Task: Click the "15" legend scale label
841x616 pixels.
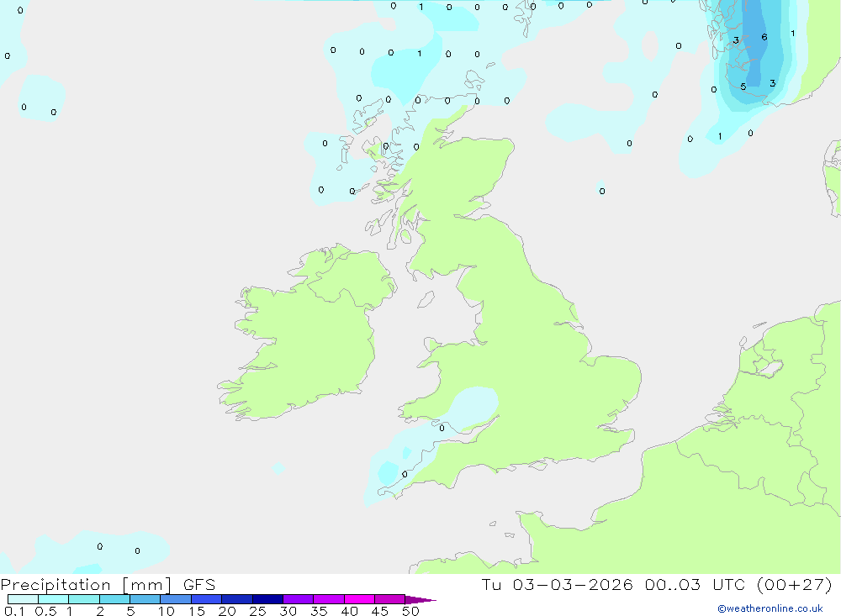Action: [197, 611]
